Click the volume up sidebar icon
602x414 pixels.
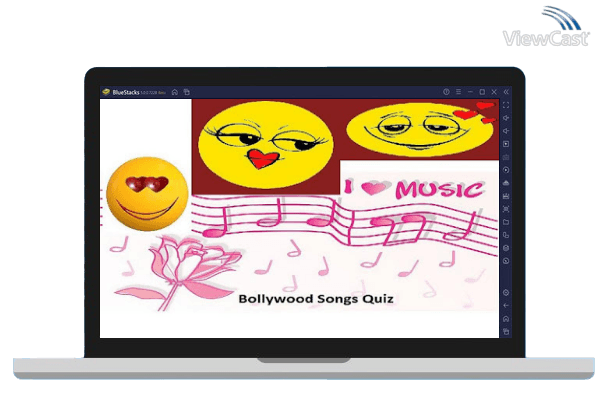506,118
